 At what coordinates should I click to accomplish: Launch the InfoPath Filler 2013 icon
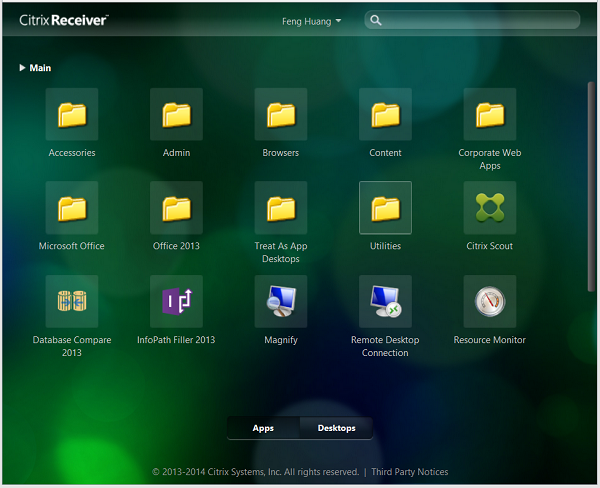tap(176, 301)
